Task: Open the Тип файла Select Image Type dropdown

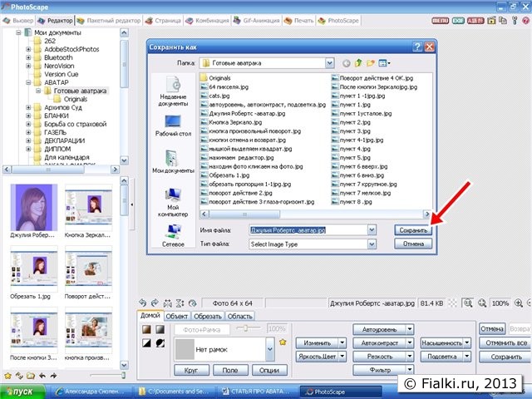Action: coord(372,244)
